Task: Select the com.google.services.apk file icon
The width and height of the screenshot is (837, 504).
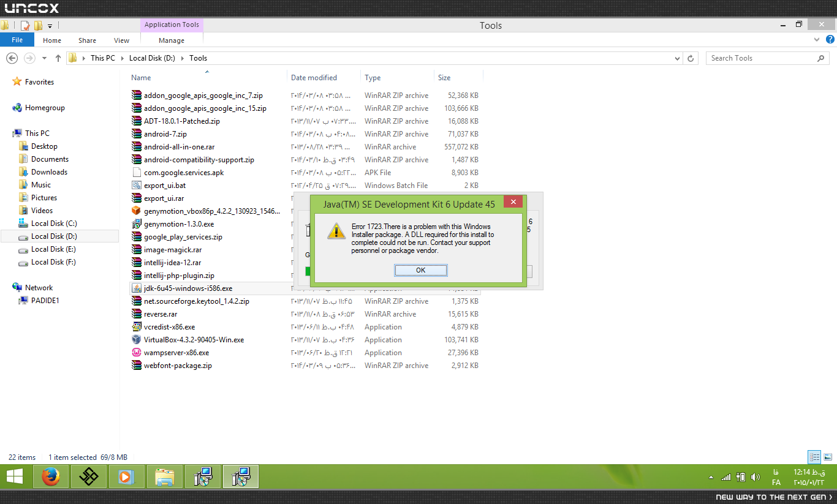Action: [x=137, y=173]
